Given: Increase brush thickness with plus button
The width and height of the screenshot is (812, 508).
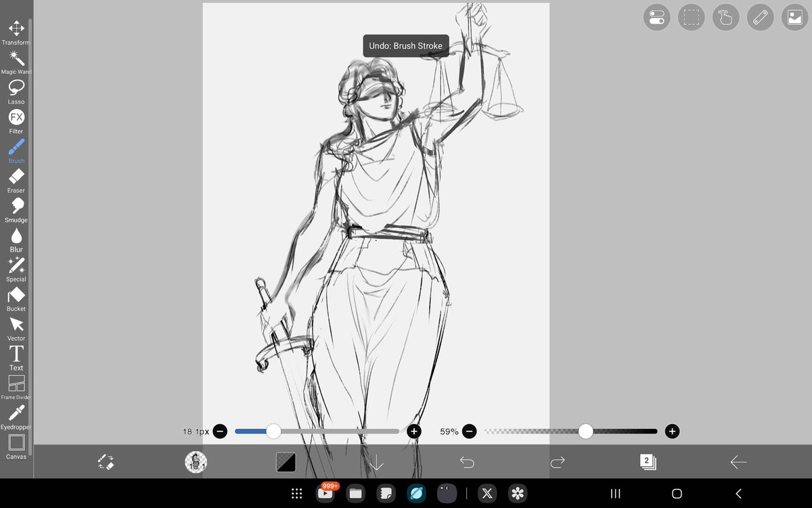Looking at the screenshot, I should click(414, 431).
